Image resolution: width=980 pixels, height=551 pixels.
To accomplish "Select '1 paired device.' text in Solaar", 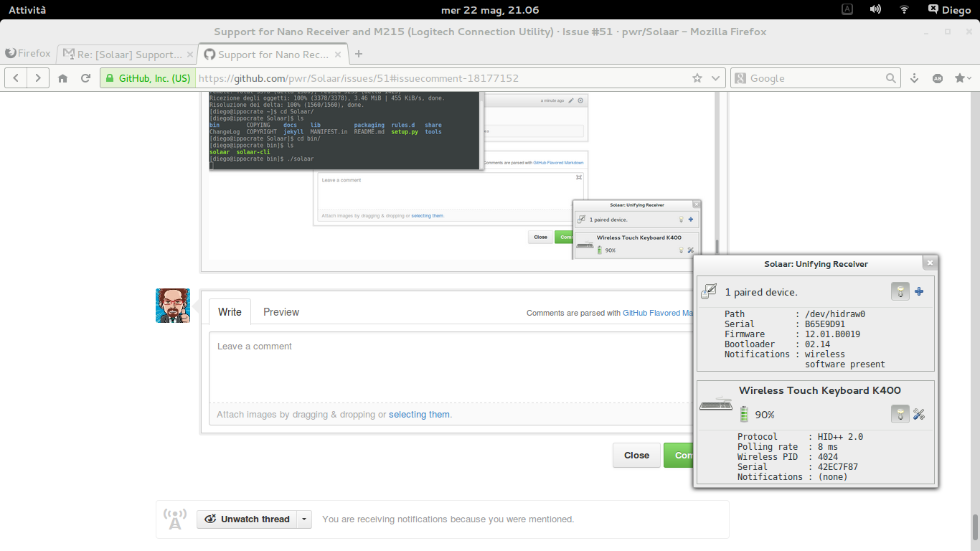I will click(x=761, y=292).
